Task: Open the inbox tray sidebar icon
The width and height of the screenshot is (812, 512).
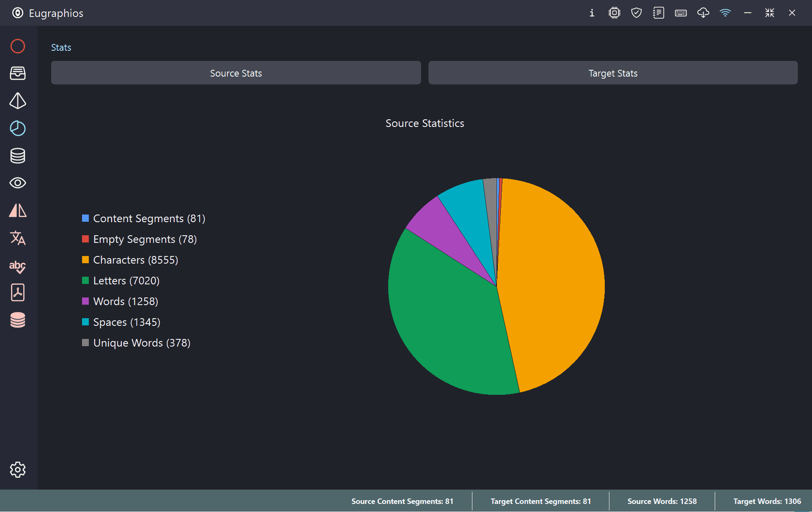Action: (x=18, y=73)
